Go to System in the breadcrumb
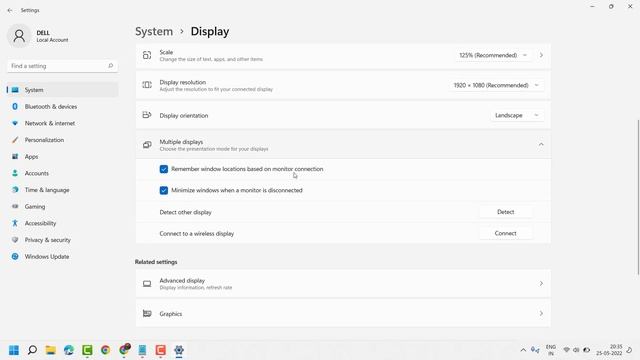Screen dimensions: 640x360 point(154,31)
